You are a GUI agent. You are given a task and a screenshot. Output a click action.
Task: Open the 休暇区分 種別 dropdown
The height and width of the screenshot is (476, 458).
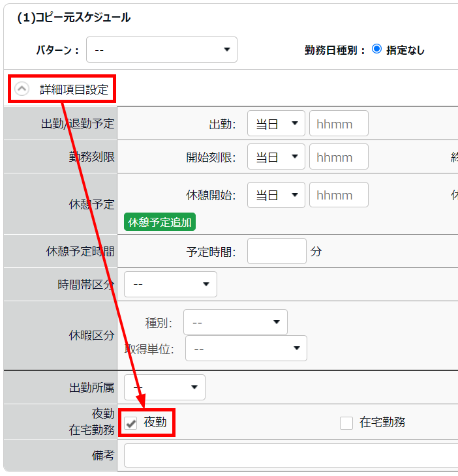pyautogui.click(x=235, y=322)
